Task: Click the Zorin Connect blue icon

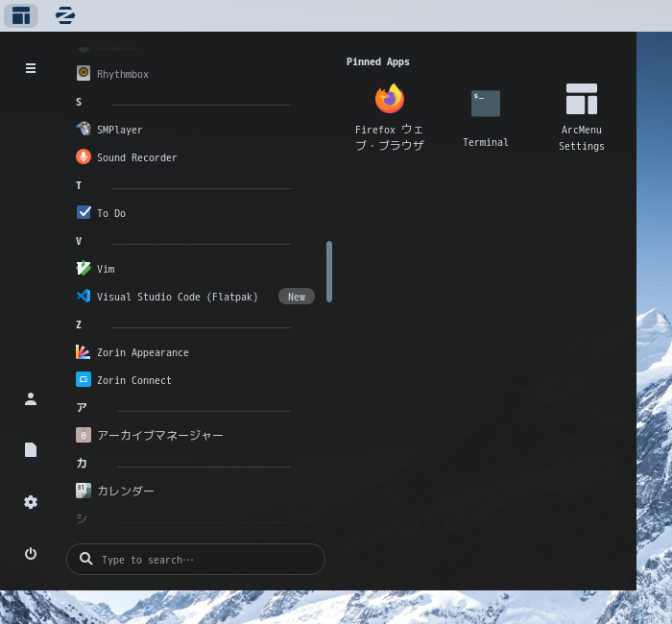Action: [84, 380]
